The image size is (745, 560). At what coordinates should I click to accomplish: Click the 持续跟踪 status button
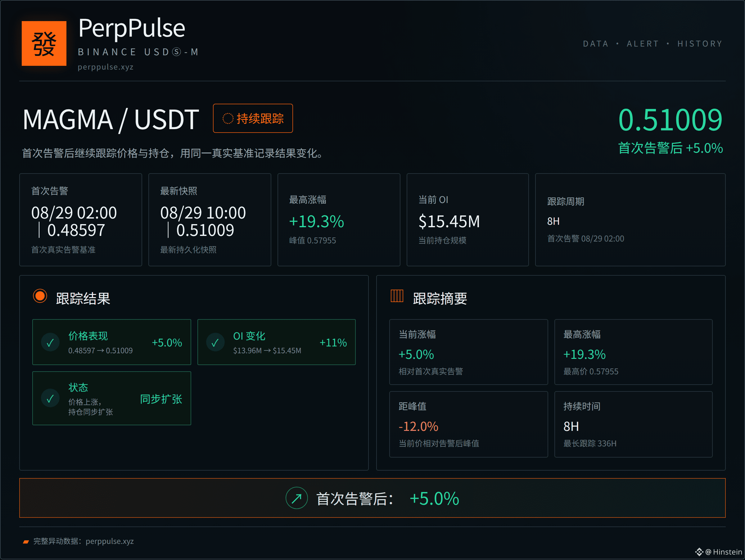pyautogui.click(x=253, y=118)
